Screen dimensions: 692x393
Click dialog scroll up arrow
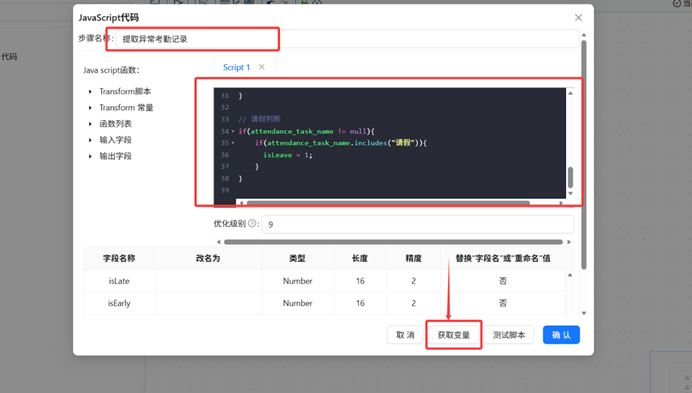tap(584, 35)
